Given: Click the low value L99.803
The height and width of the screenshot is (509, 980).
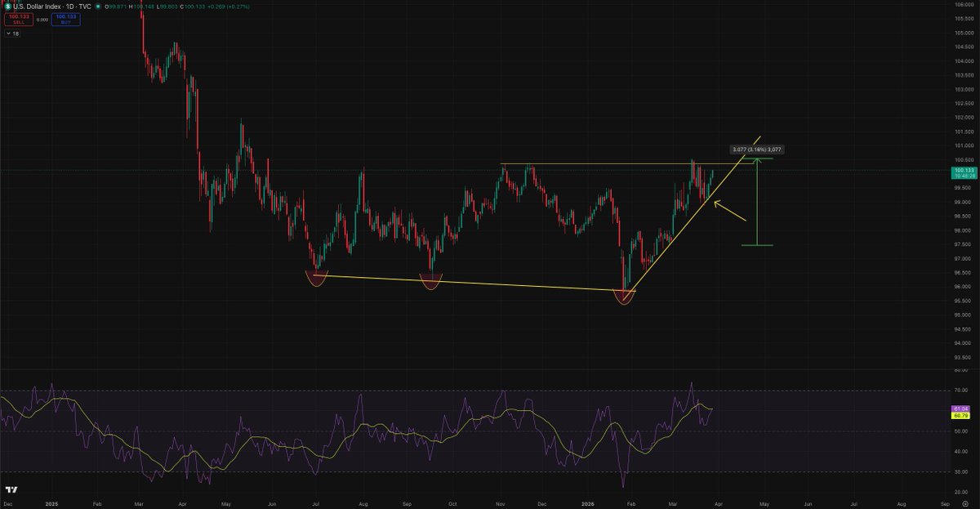Looking at the screenshot, I should [x=168, y=5].
